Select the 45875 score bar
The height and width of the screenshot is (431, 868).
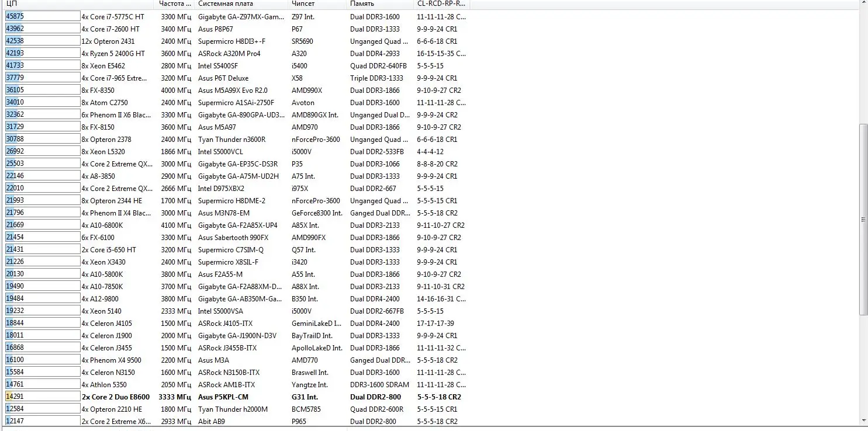coord(43,17)
